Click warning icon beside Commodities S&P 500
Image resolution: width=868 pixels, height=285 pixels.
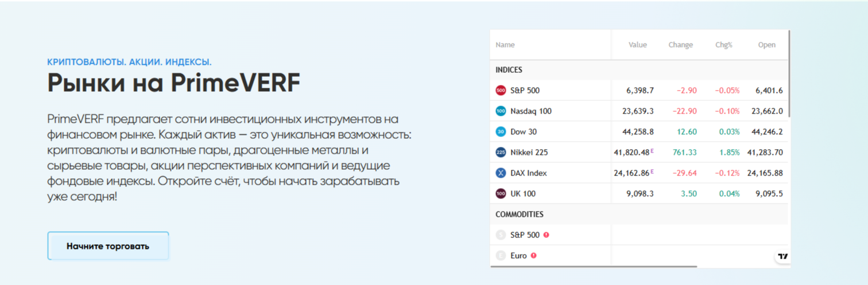click(x=546, y=235)
